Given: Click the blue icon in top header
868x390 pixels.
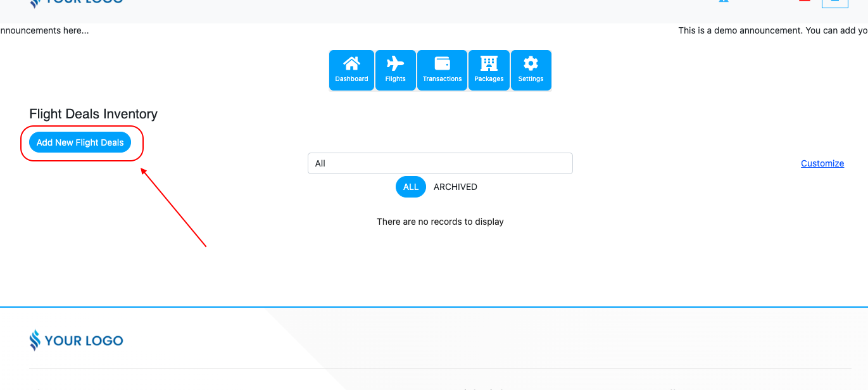Looking at the screenshot, I should click(723, 1).
